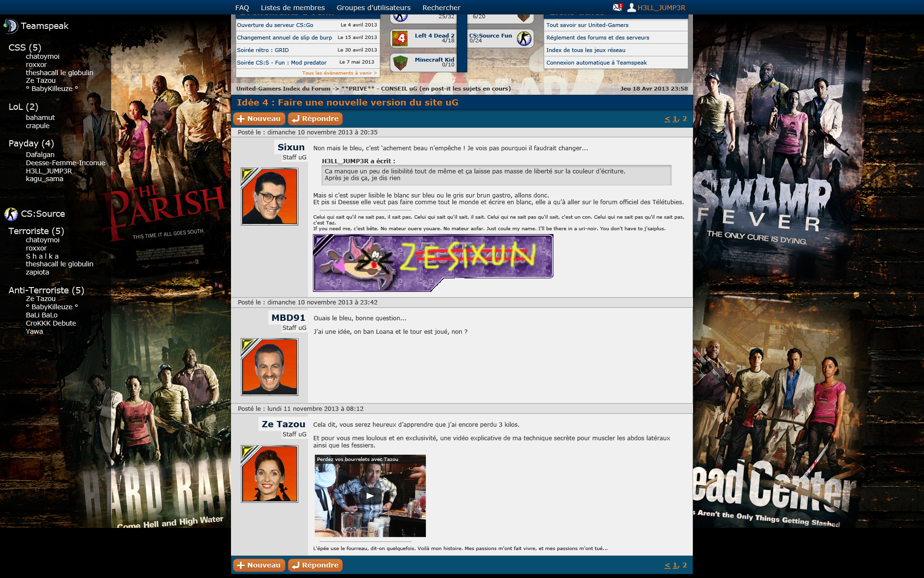Open Sixun's username profile link
Screen dimensions: 924x578
point(291,147)
